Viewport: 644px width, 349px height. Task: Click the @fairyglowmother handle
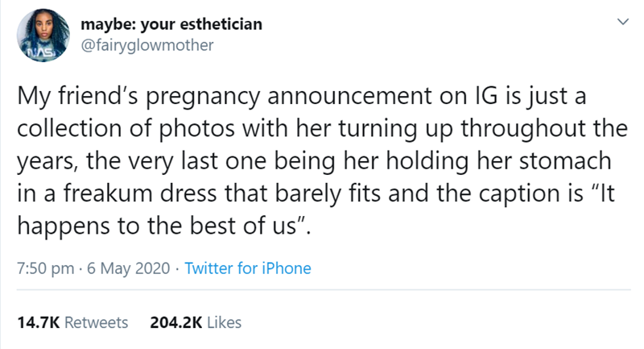(147, 45)
